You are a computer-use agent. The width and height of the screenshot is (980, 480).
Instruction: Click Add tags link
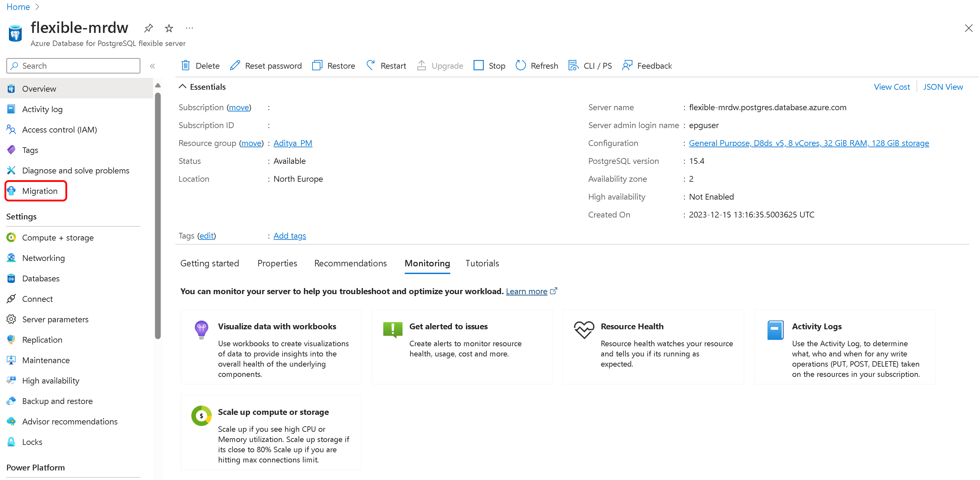click(290, 236)
